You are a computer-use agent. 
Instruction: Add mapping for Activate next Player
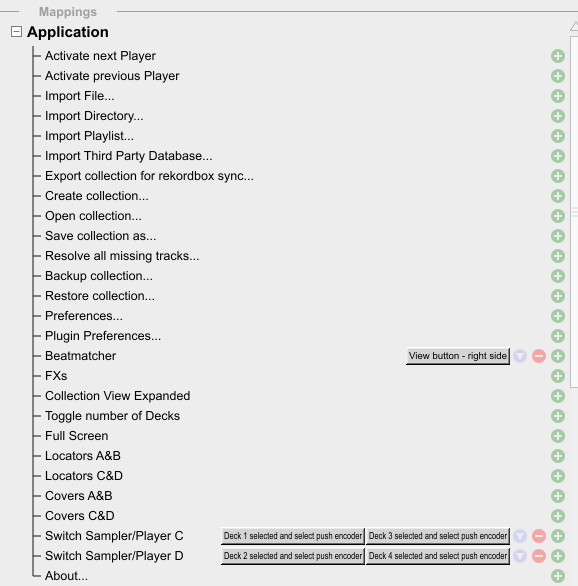(x=557, y=56)
